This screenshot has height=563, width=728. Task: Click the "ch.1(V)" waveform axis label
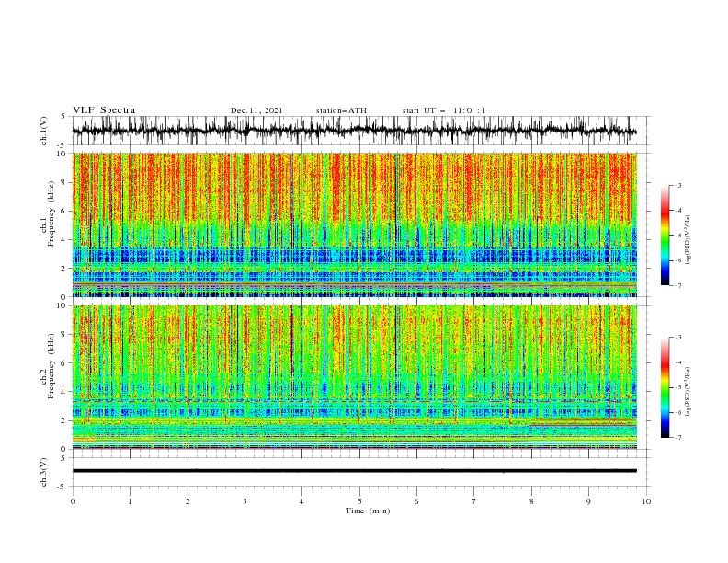tap(43, 131)
